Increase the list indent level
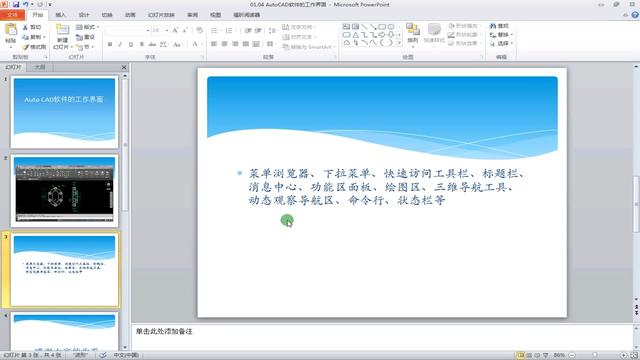 [x=258, y=31]
